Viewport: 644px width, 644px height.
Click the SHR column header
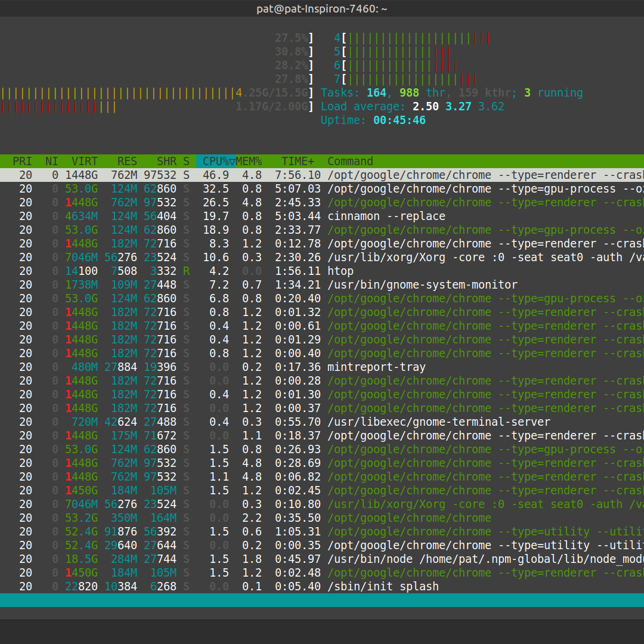(166, 162)
